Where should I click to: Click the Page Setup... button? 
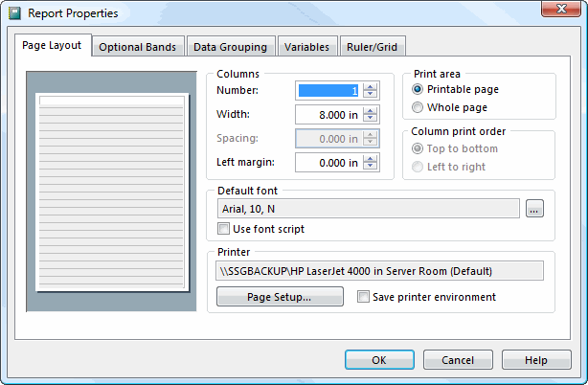[280, 297]
